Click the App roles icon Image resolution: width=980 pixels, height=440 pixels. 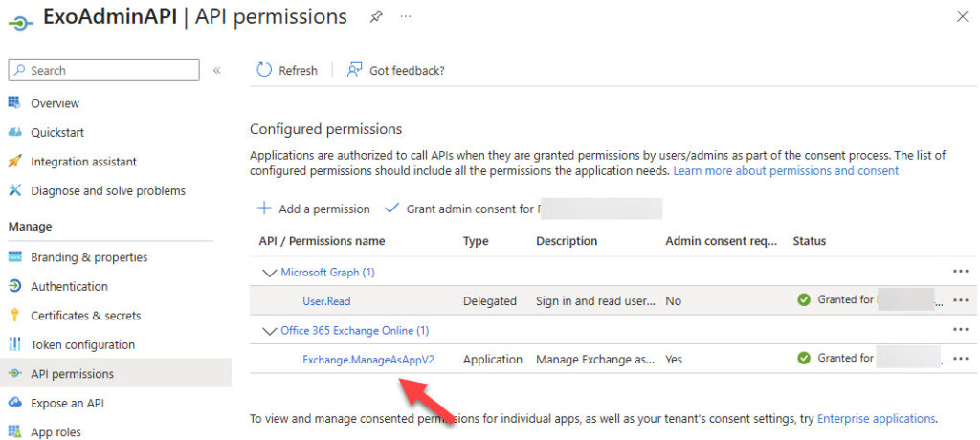click(x=15, y=432)
